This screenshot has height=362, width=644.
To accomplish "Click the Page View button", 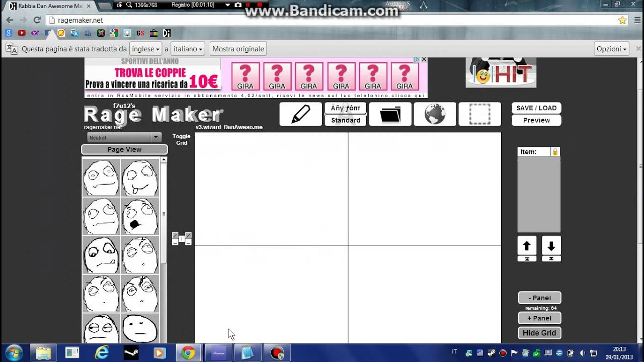I will 124,149.
